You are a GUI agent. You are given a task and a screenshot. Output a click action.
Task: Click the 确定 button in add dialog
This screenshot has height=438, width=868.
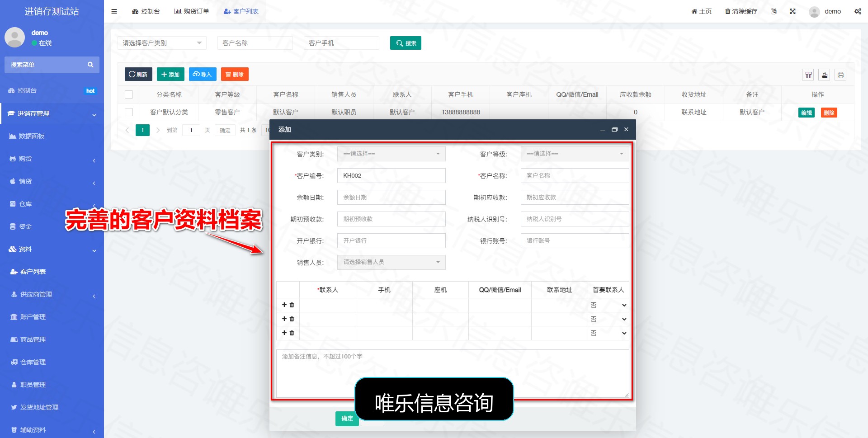tap(347, 419)
